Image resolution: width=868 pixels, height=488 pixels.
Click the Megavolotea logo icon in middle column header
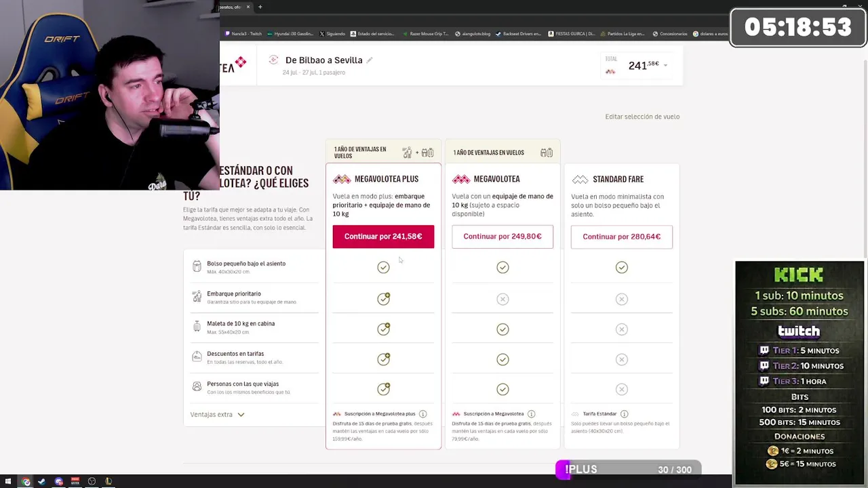click(461, 179)
